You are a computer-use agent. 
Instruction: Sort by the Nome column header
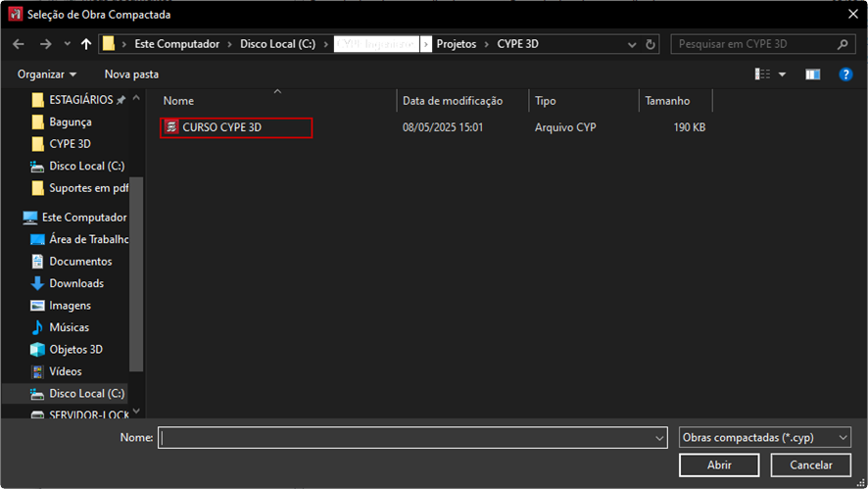(178, 101)
